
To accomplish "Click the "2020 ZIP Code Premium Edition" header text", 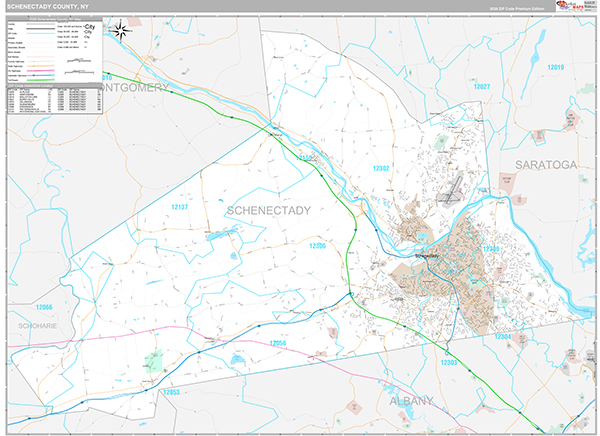I will tap(517, 8).
